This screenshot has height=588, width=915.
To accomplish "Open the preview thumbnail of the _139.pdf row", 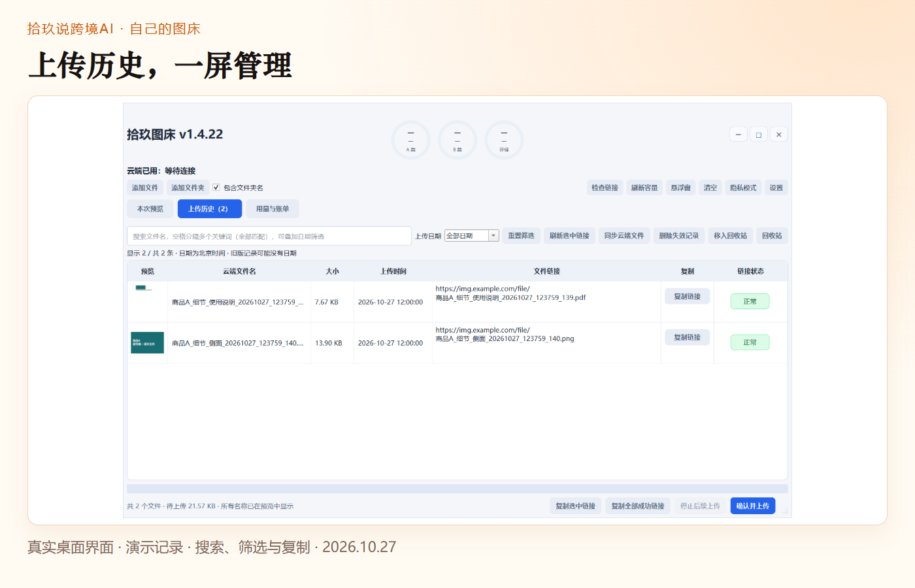I will [x=144, y=288].
